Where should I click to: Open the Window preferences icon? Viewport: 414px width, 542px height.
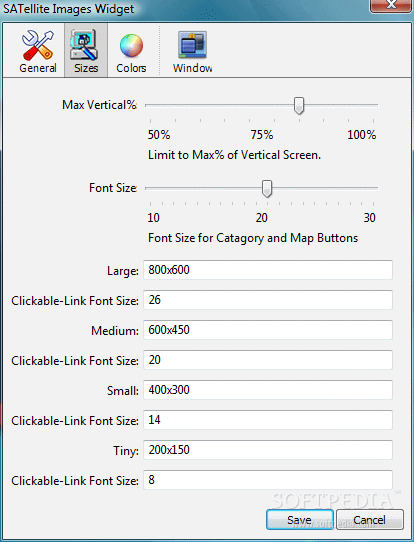[192, 44]
